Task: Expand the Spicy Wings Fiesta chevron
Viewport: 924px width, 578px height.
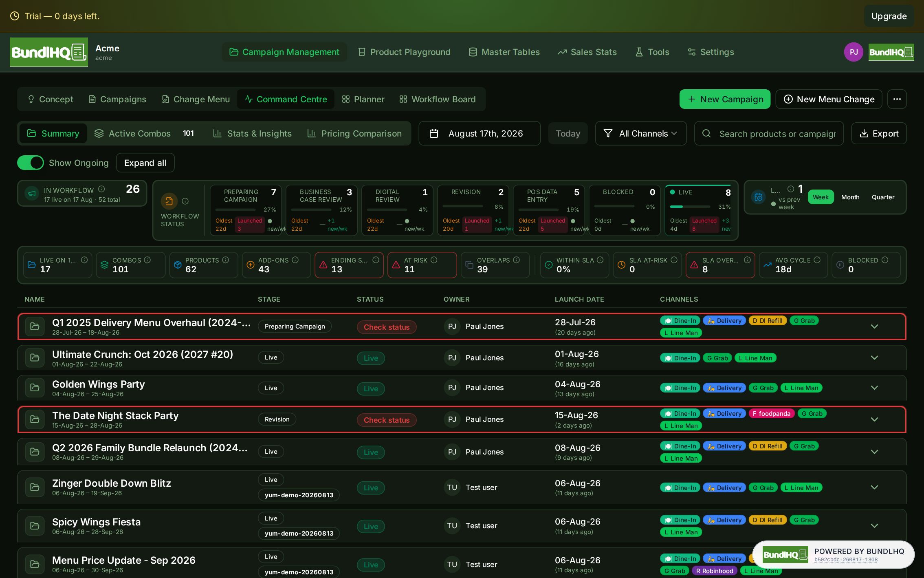Action: click(874, 526)
